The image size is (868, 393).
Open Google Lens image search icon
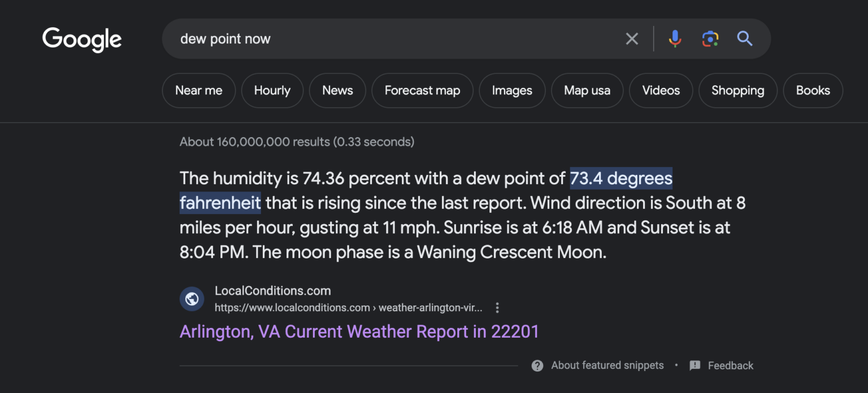tap(710, 39)
